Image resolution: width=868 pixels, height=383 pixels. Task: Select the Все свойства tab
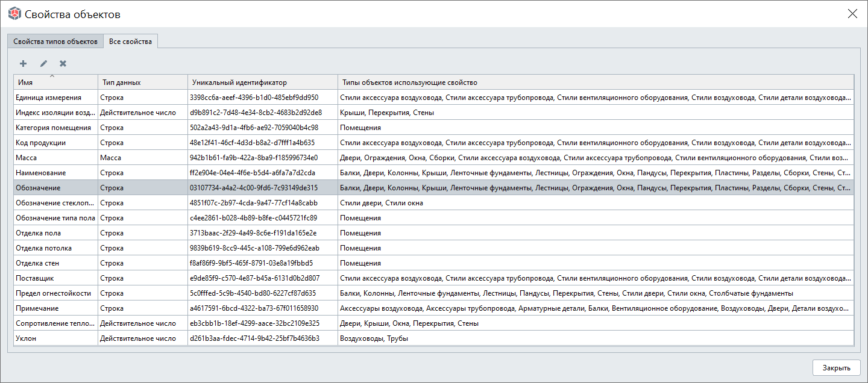131,42
